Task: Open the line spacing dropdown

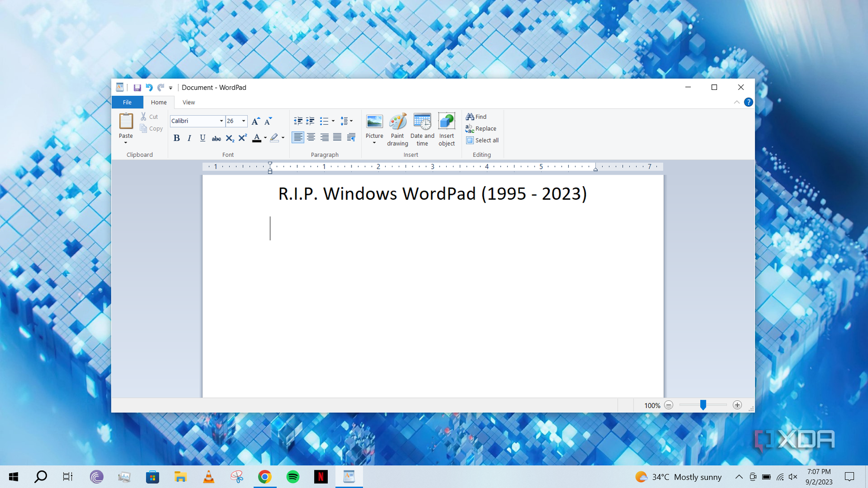Action: coord(350,121)
